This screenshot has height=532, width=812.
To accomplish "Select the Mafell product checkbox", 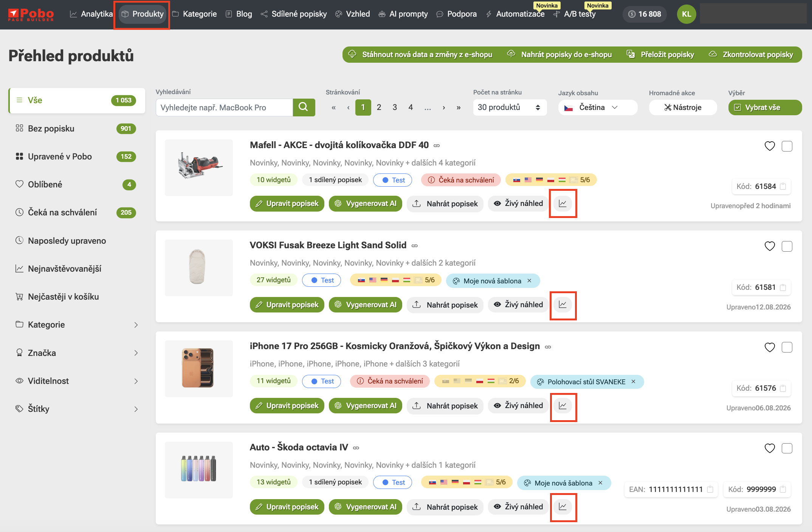I will (x=787, y=146).
